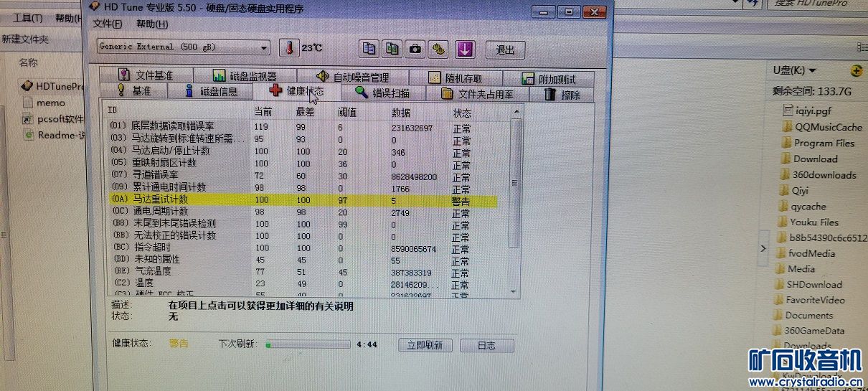868x391 pixels.
Task: Open Program Files folder in U盘 panel
Action: tap(818, 143)
